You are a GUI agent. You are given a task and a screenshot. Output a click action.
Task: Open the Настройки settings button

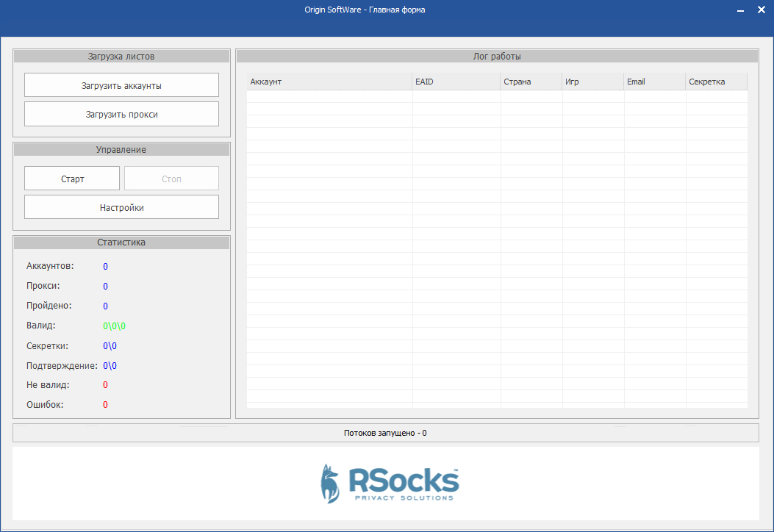click(121, 207)
